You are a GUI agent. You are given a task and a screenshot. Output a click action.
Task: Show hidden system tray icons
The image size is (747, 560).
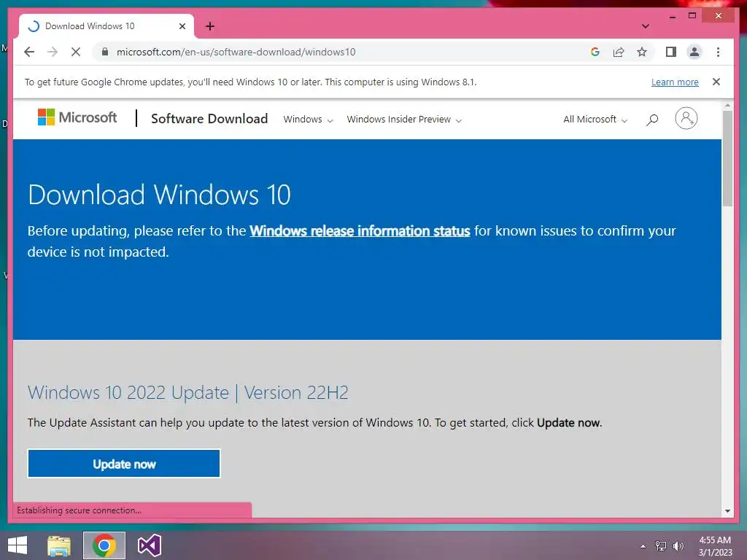(x=643, y=546)
